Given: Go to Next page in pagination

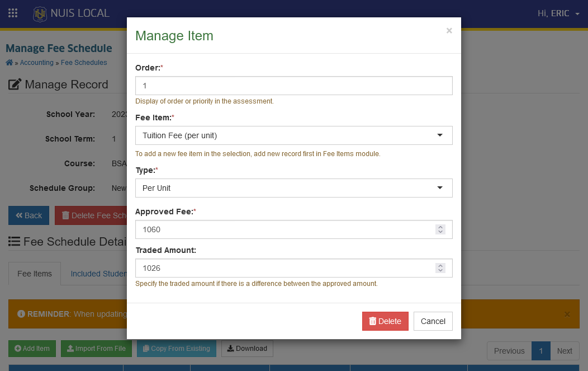Looking at the screenshot, I should (x=565, y=351).
